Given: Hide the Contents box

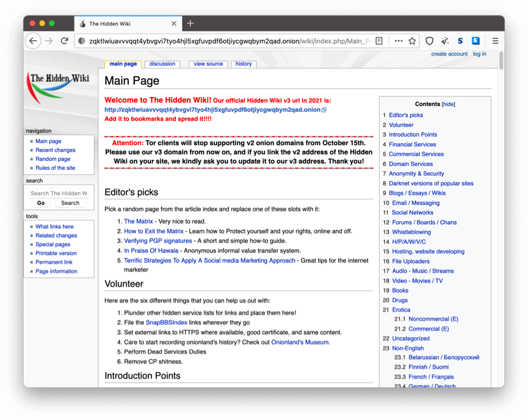Looking at the screenshot, I should [448, 104].
